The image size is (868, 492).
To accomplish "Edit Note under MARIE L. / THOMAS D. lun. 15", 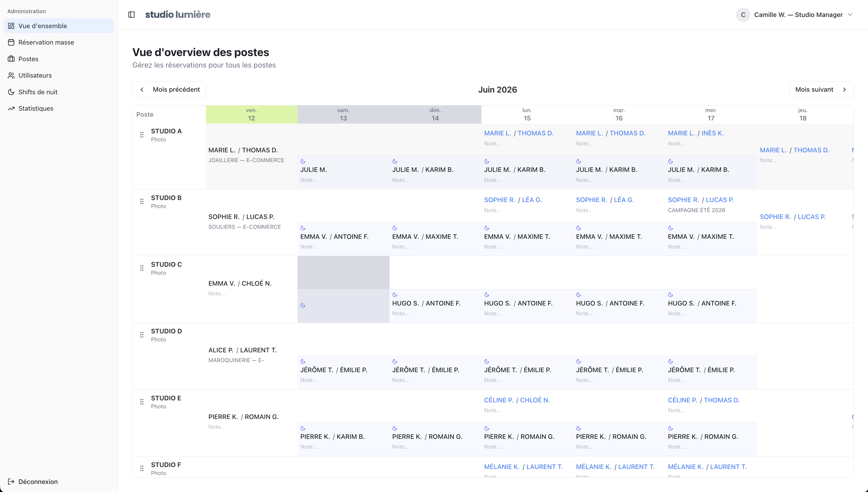I will [493, 144].
